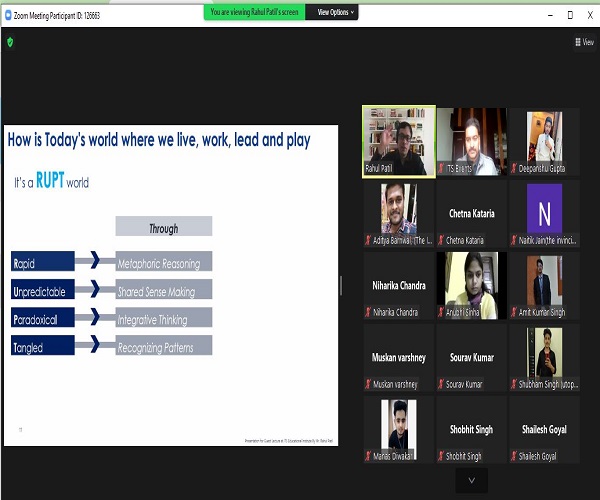Click the 'Tangled' blue box
Viewport: 600px width, 500px height.
pos(42,345)
